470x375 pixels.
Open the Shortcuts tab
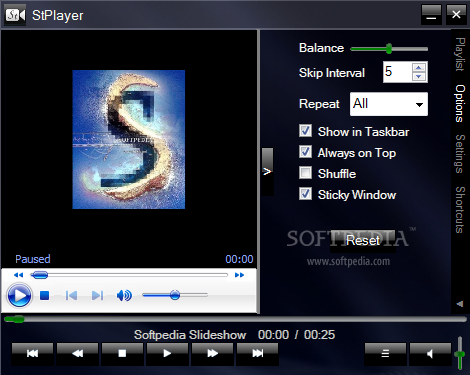pyautogui.click(x=460, y=210)
